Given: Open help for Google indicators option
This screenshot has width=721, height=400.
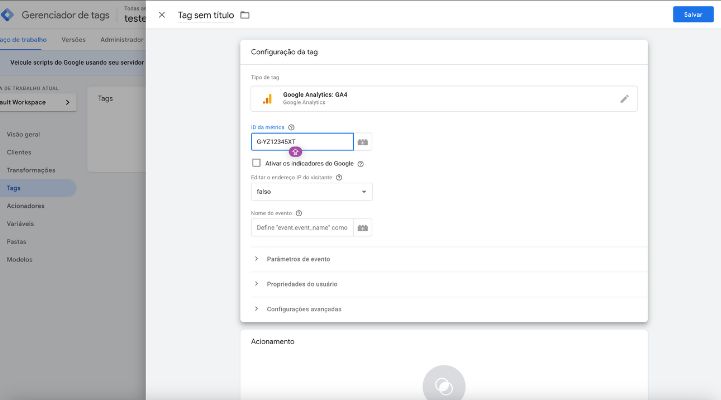Looking at the screenshot, I should (360, 164).
